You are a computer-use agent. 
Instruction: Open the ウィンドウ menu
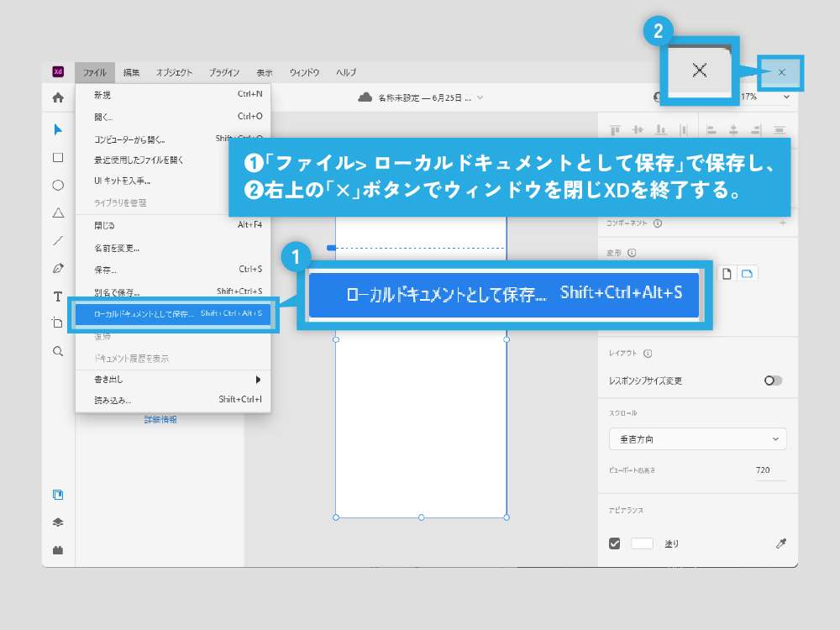point(304,72)
